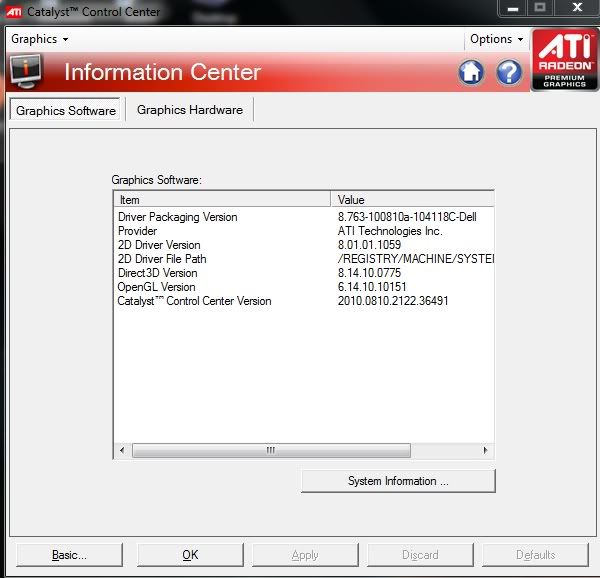Viewport: 600px width, 578px height.
Task: Click the Value column header
Action: click(413, 200)
